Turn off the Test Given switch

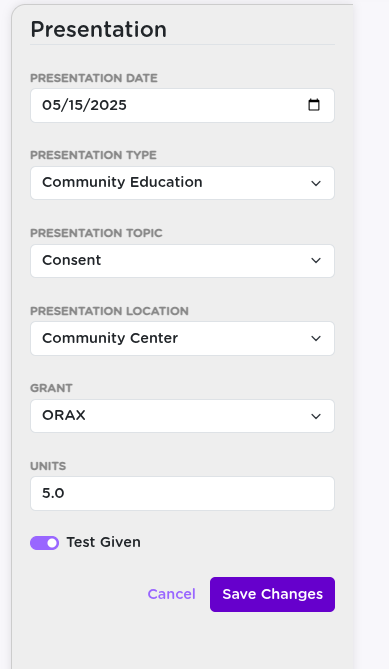[x=44, y=543]
